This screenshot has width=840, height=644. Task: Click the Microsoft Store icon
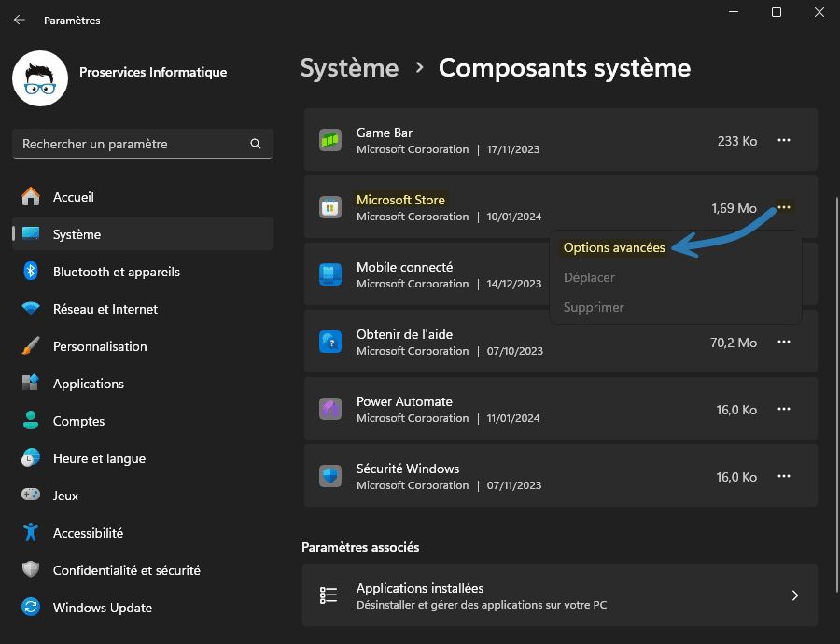click(x=329, y=206)
